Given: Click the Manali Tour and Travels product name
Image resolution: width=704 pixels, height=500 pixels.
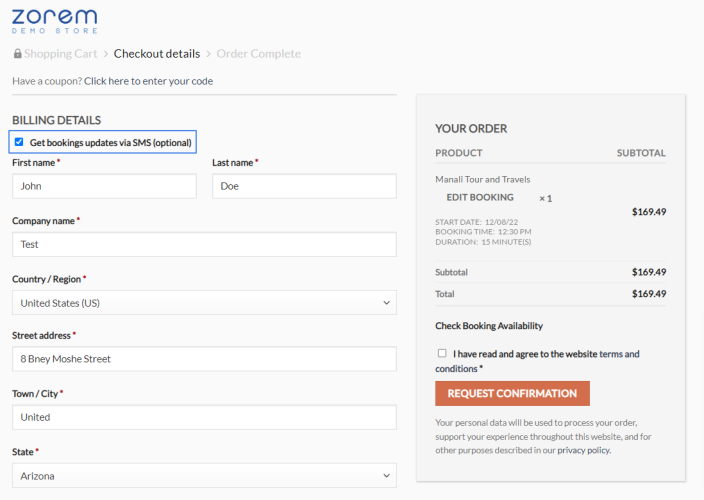Looking at the screenshot, I should tap(483, 179).
